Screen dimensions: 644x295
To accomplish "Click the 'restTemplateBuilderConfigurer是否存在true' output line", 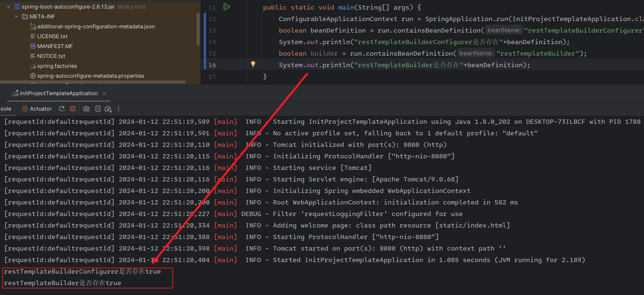I will [x=82, y=272].
